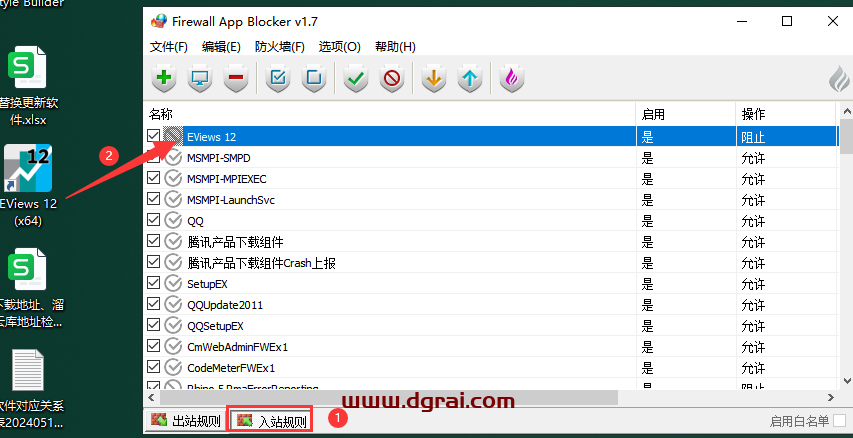The image size is (853, 438).
Task: Click the allowed status icon beside MSMPI-LaunchSvc
Action: 173,200
